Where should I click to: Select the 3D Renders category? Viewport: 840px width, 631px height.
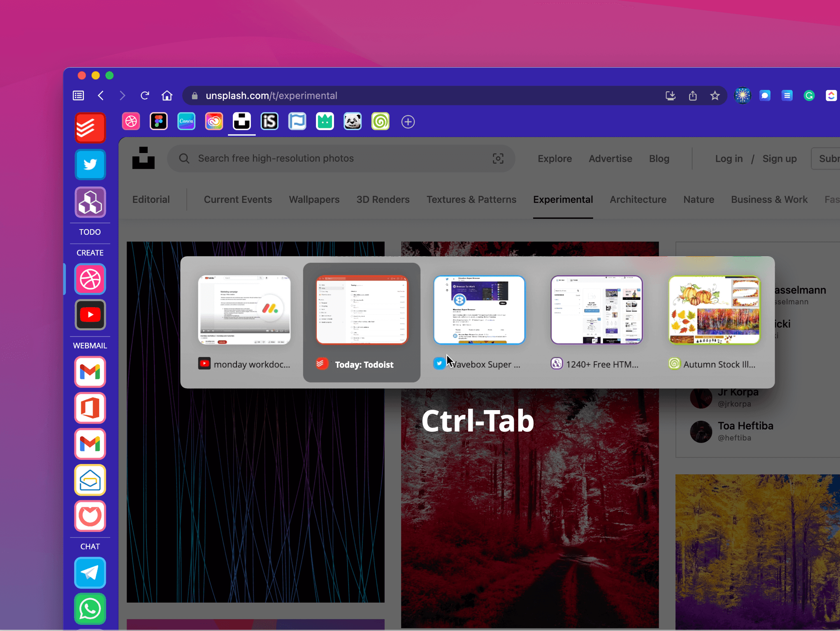pyautogui.click(x=383, y=200)
